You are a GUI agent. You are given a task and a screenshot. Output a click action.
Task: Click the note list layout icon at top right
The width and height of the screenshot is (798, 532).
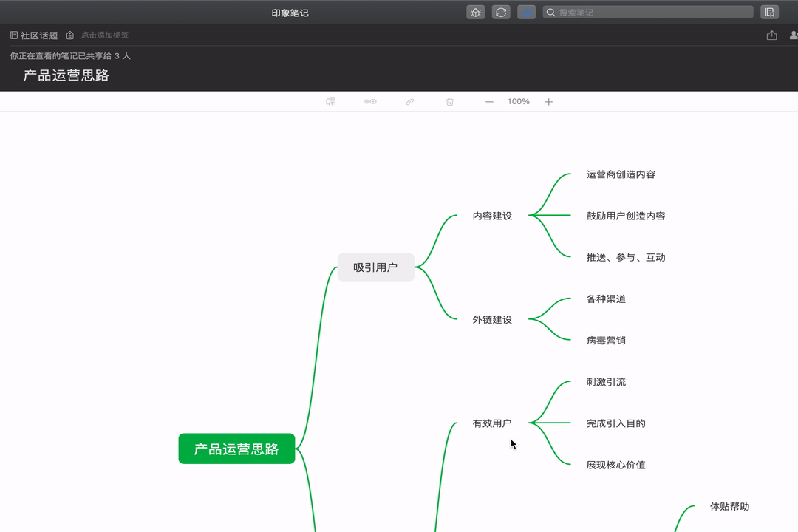click(x=769, y=13)
